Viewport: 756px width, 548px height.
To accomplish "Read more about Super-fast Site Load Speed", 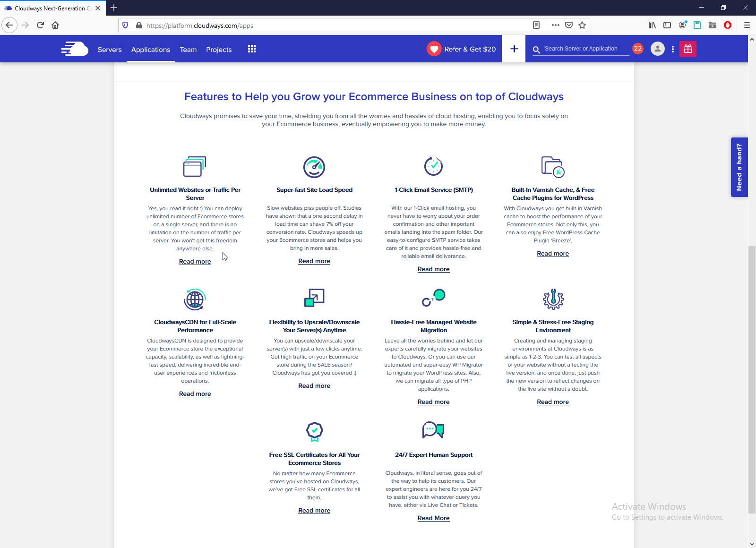I will pyautogui.click(x=314, y=261).
